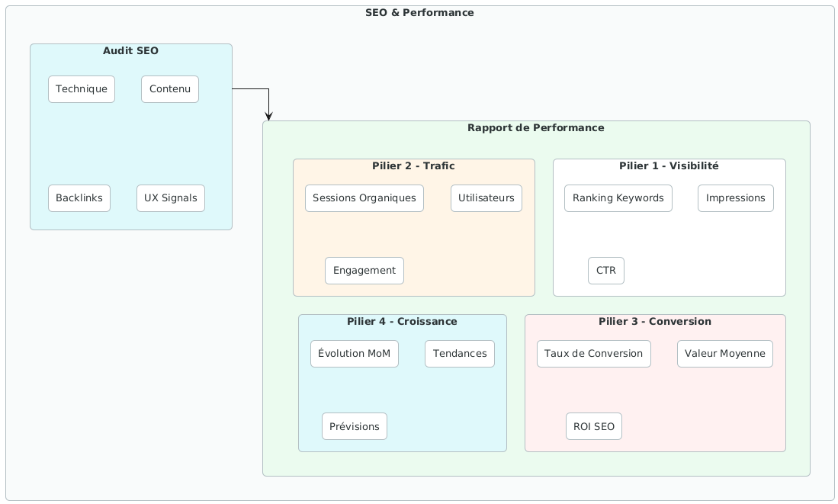
Task: Select the CTR node
Action: pyautogui.click(x=606, y=271)
